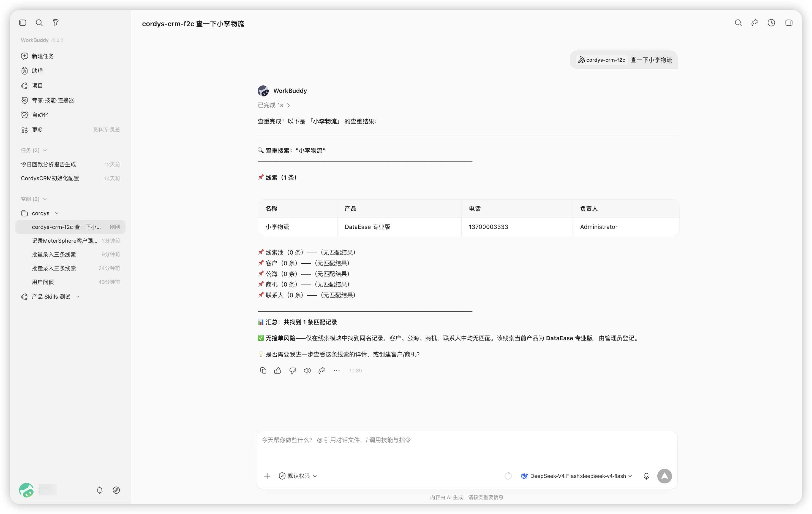The height and width of the screenshot is (514, 812).
Task: Open 自动化 in the sidebar
Action: pyautogui.click(x=71, y=115)
